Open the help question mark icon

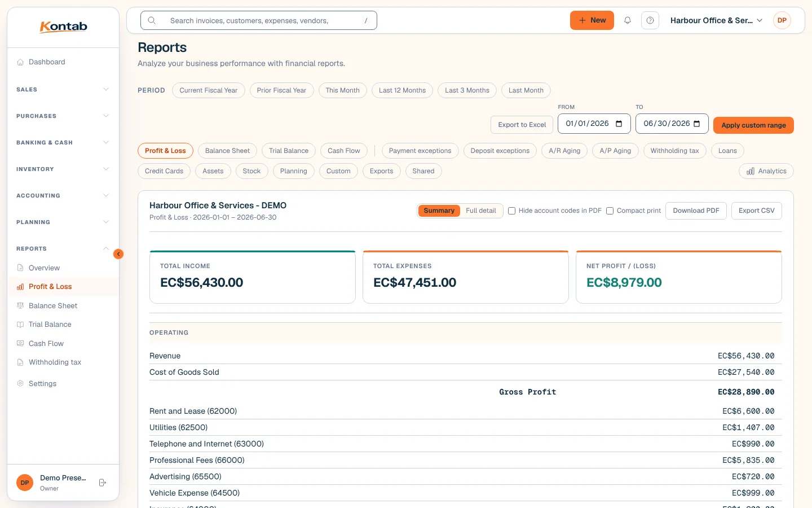650,20
